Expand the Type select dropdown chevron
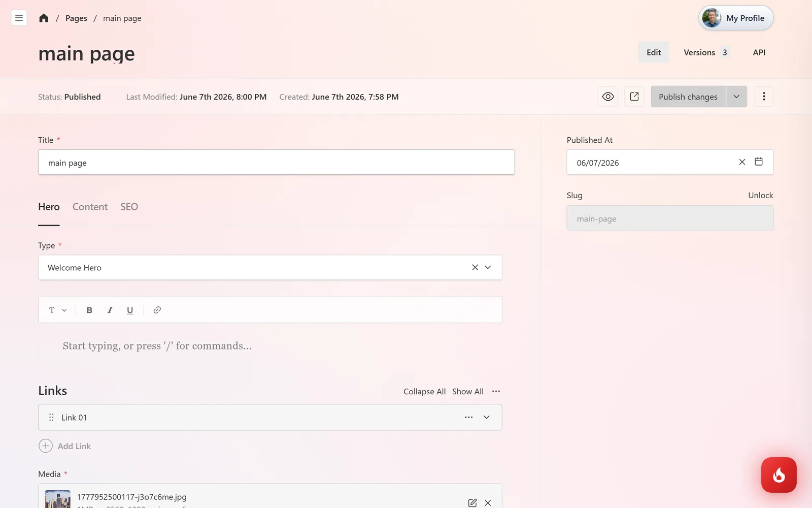Viewport: 812px width, 508px height. pyautogui.click(x=488, y=267)
